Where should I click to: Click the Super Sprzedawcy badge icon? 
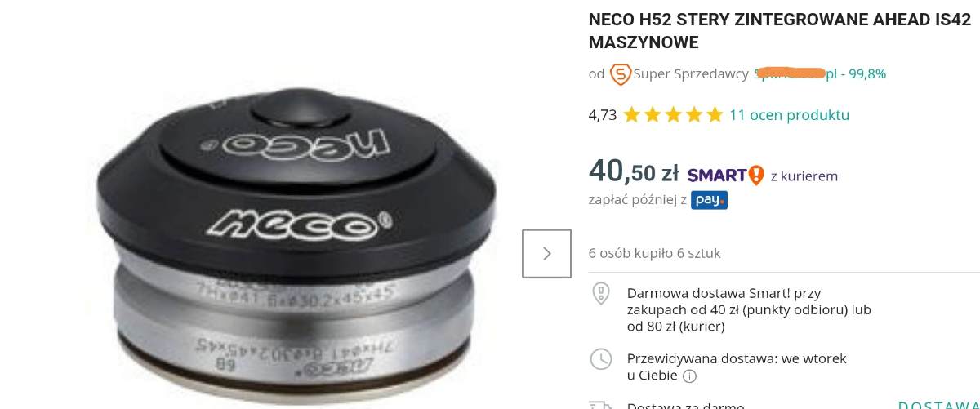tap(621, 74)
